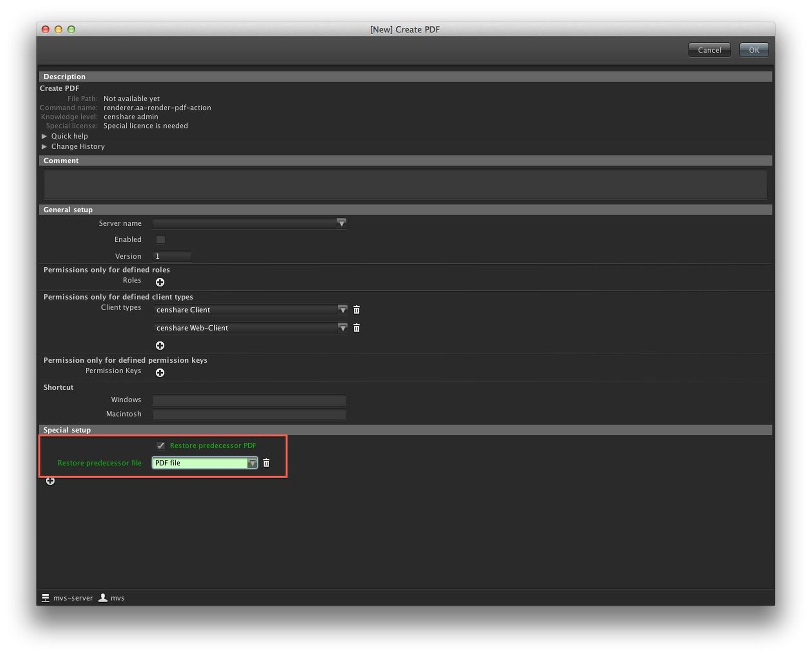
Task: Add another client type with plus icon
Action: (160, 346)
